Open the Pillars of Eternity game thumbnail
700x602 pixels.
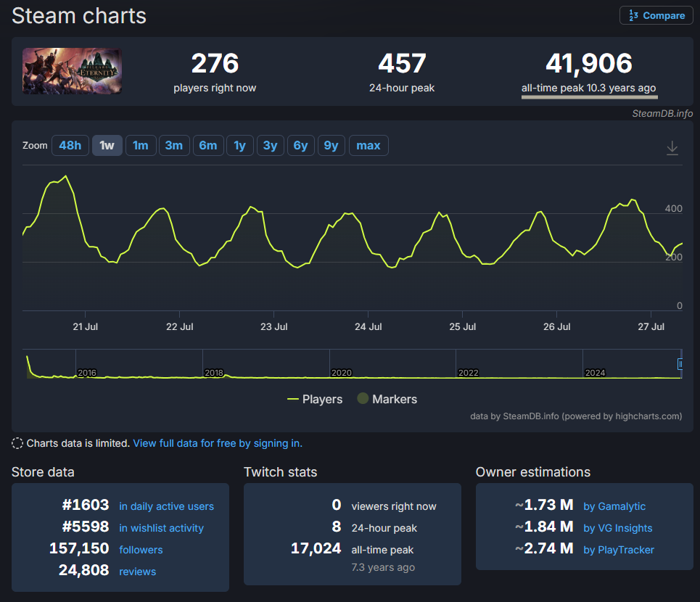click(73, 71)
